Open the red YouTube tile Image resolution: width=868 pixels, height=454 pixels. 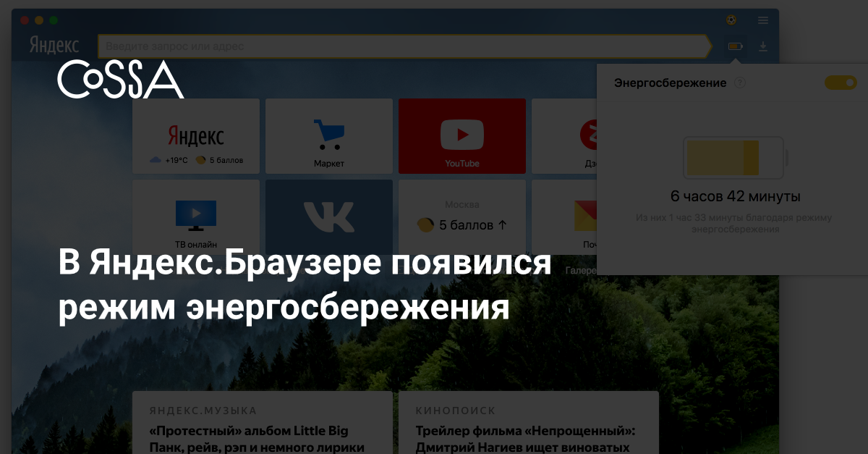pyautogui.click(x=462, y=137)
